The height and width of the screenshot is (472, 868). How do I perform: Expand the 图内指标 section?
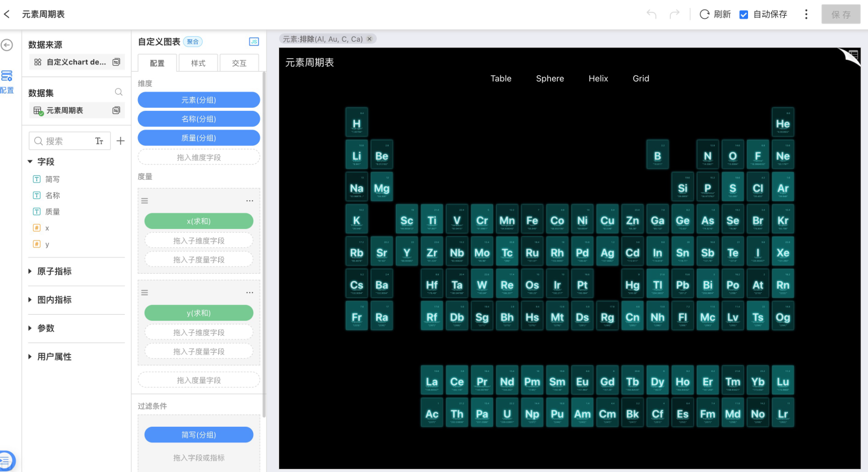tap(31, 300)
